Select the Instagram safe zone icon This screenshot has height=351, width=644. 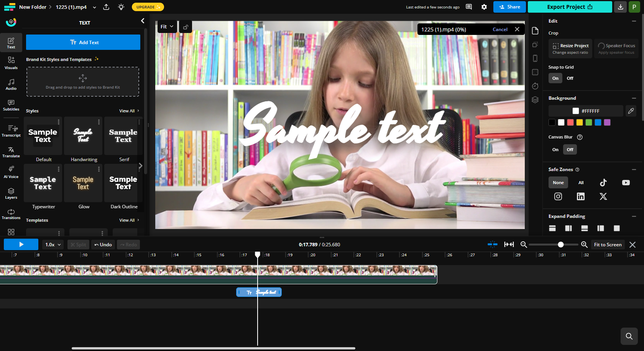[558, 196]
